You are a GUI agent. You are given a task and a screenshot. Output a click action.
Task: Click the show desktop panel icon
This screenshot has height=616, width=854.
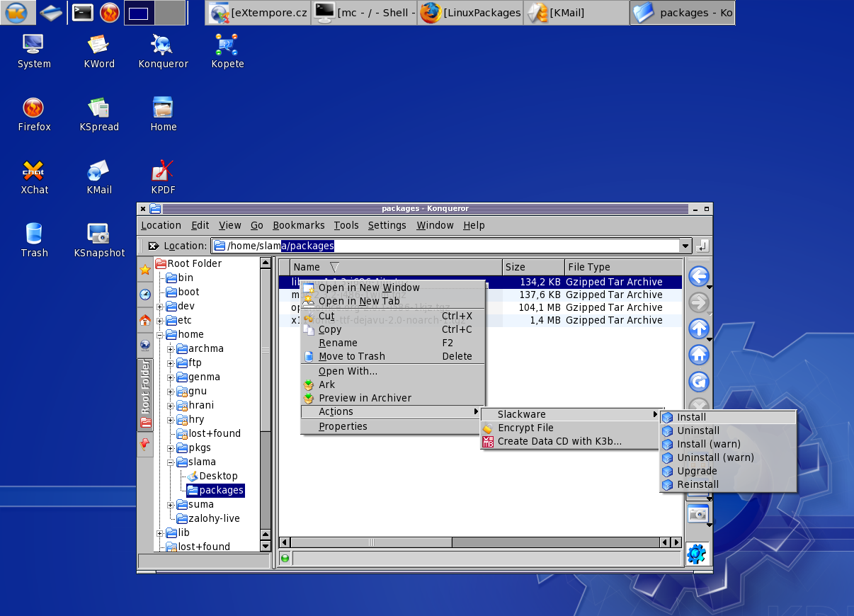50,12
